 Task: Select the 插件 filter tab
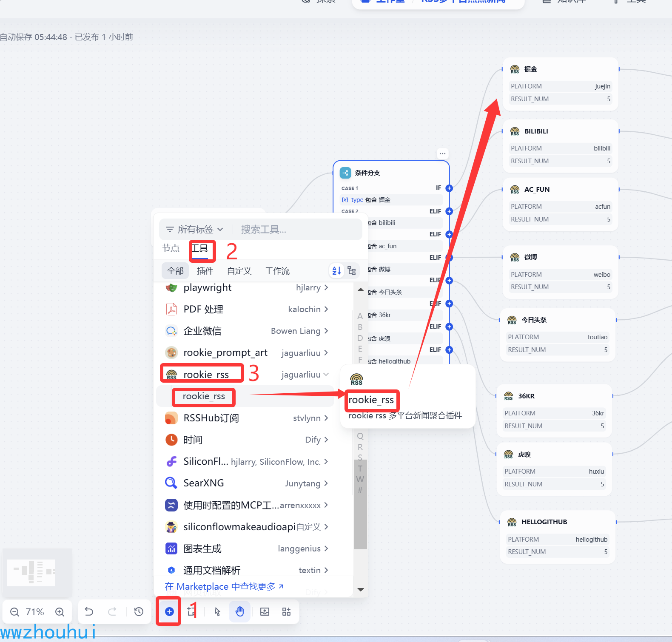point(205,271)
